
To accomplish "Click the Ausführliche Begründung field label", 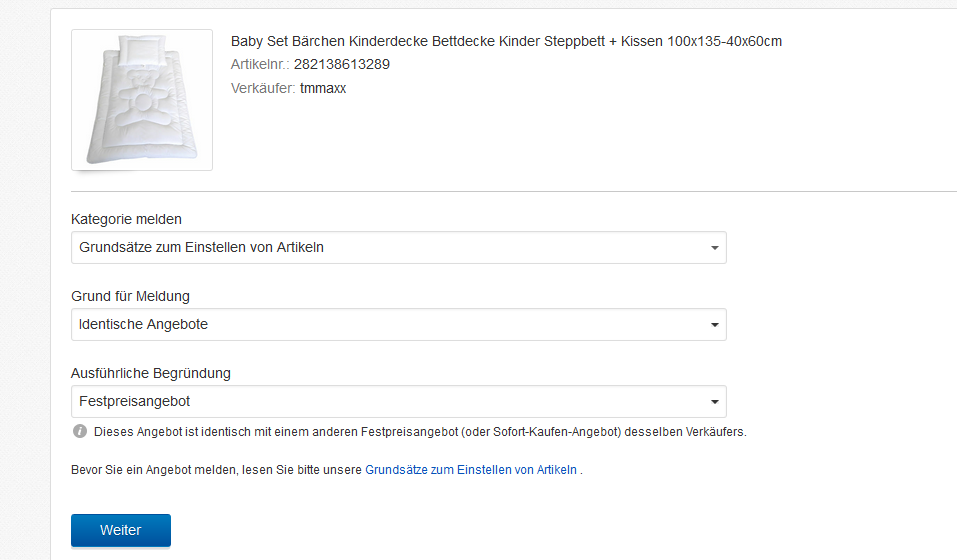I will (x=151, y=373).
